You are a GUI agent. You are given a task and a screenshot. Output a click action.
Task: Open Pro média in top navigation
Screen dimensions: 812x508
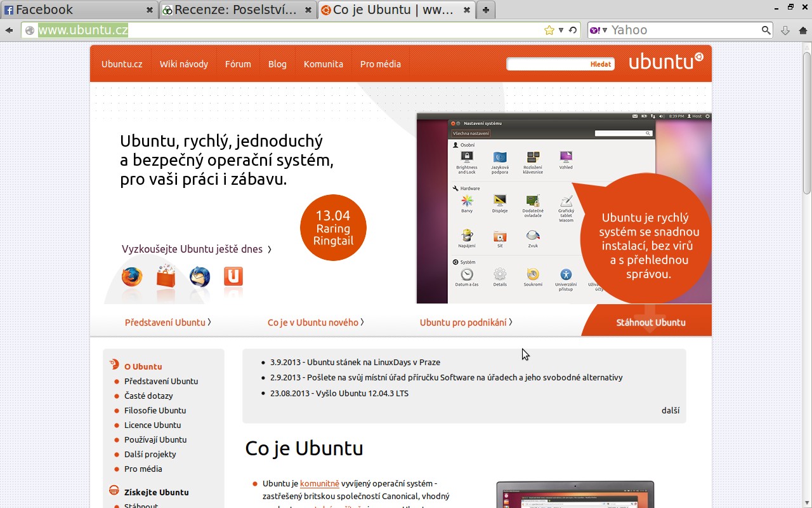pyautogui.click(x=381, y=64)
